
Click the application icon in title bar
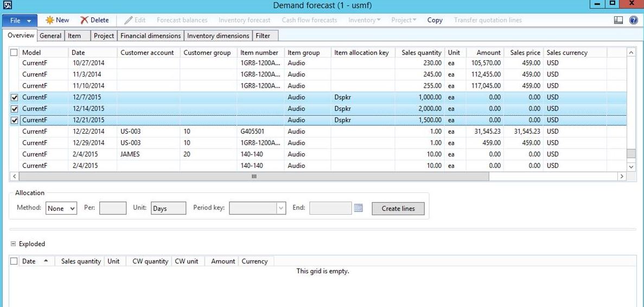tap(7, 5)
